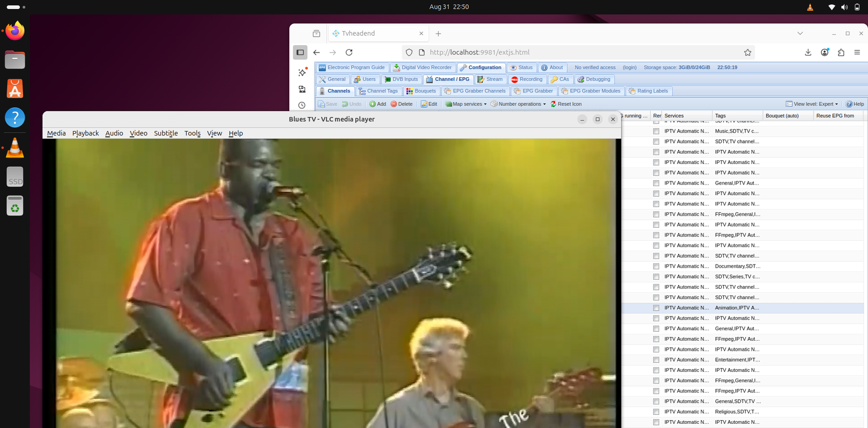The image size is (868, 428).
Task: Switch to the Channel Tags sub-tab
Action: tap(378, 91)
